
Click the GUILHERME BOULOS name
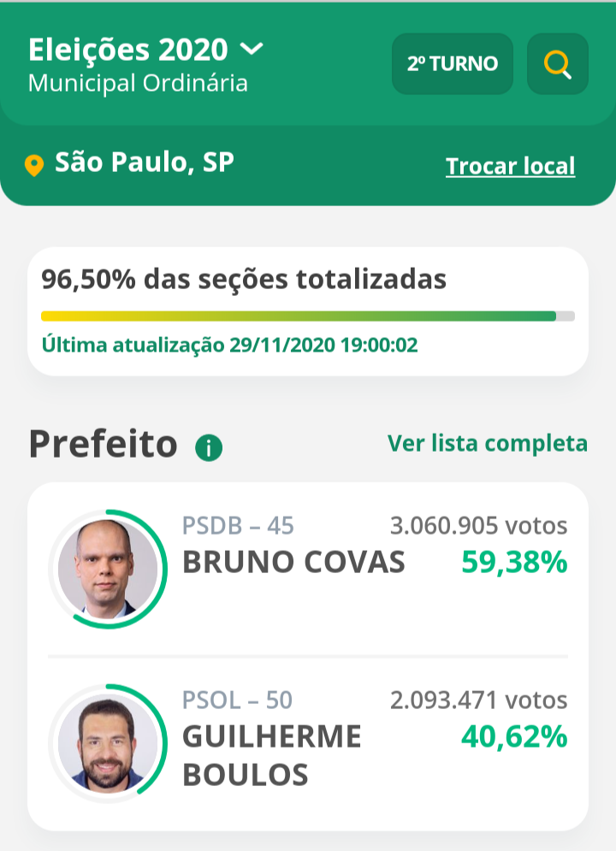(x=271, y=755)
